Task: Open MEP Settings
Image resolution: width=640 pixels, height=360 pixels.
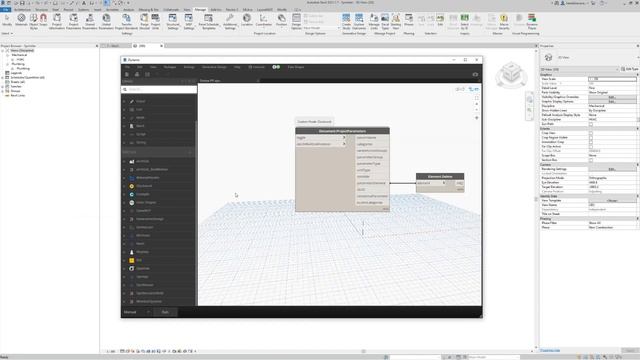Action: pyautogui.click(x=188, y=21)
